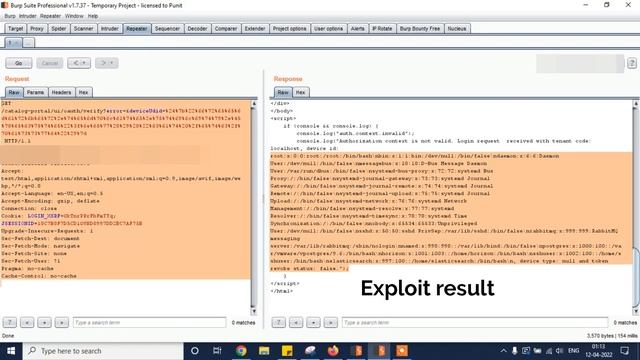Viewport: 640px width, 360px height.
Task: Open Firefox from the taskbar
Action: [x=333, y=351]
